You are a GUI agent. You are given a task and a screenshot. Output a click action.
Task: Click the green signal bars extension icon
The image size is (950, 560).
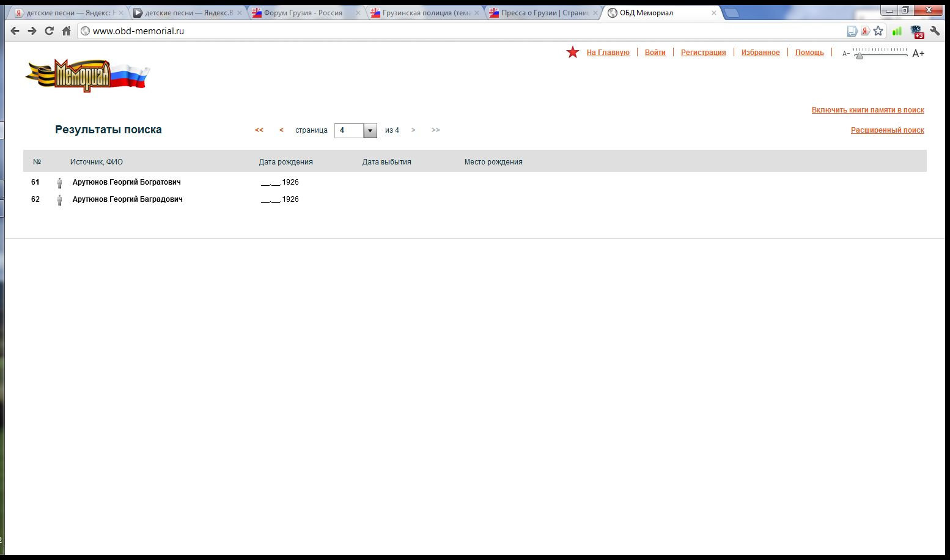coord(897,31)
